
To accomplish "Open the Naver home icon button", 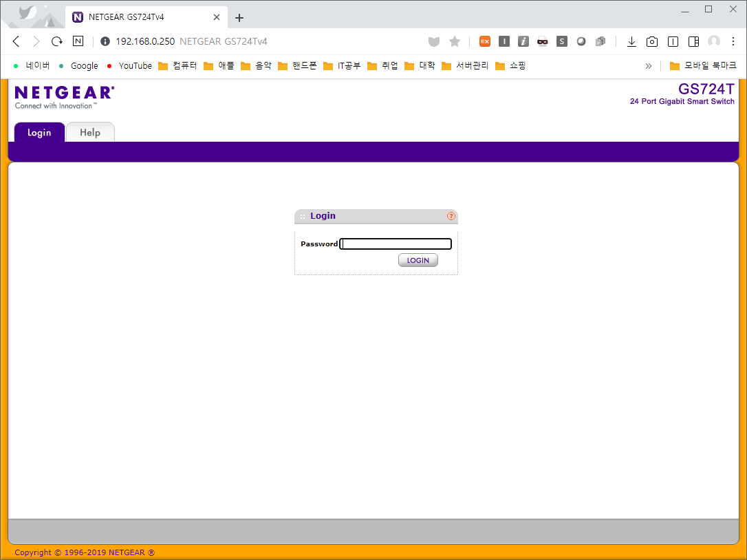I will (x=78, y=41).
